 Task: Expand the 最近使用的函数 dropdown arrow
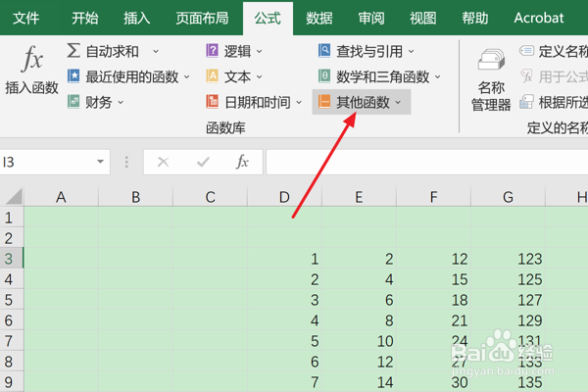pos(186,77)
